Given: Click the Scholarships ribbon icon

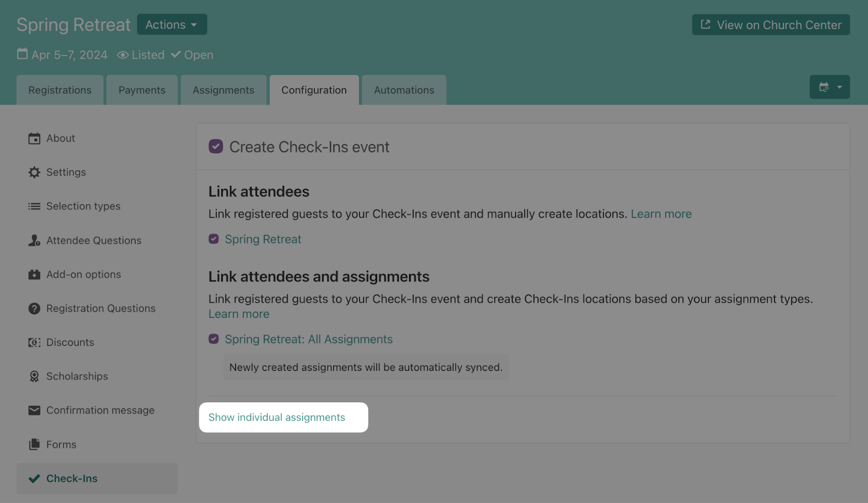Looking at the screenshot, I should point(34,376).
